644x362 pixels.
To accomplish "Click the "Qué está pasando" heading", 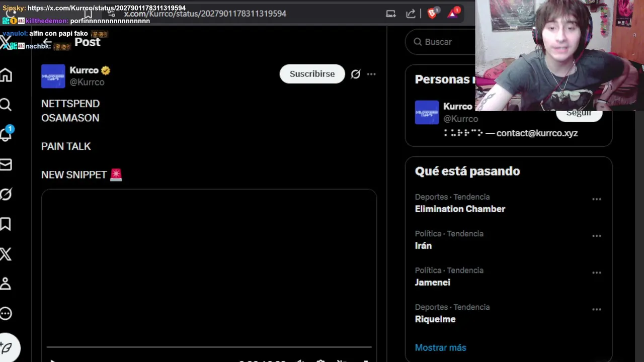I will click(467, 171).
